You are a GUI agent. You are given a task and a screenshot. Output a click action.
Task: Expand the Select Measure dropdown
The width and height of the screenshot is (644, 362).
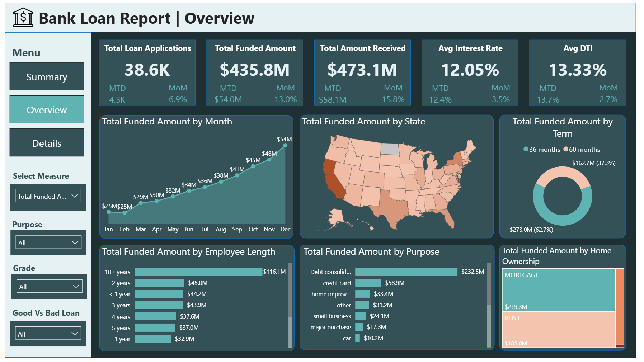pyautogui.click(x=48, y=196)
